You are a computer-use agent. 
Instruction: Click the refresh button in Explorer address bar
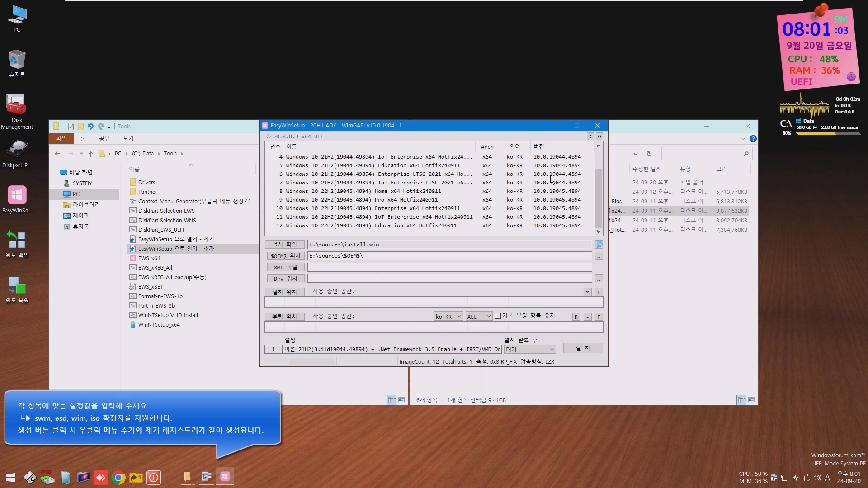[x=649, y=154]
